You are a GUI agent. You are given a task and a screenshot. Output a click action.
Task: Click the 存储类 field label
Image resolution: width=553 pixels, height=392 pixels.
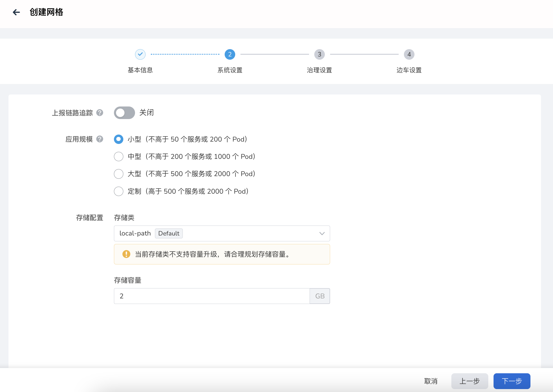point(124,218)
